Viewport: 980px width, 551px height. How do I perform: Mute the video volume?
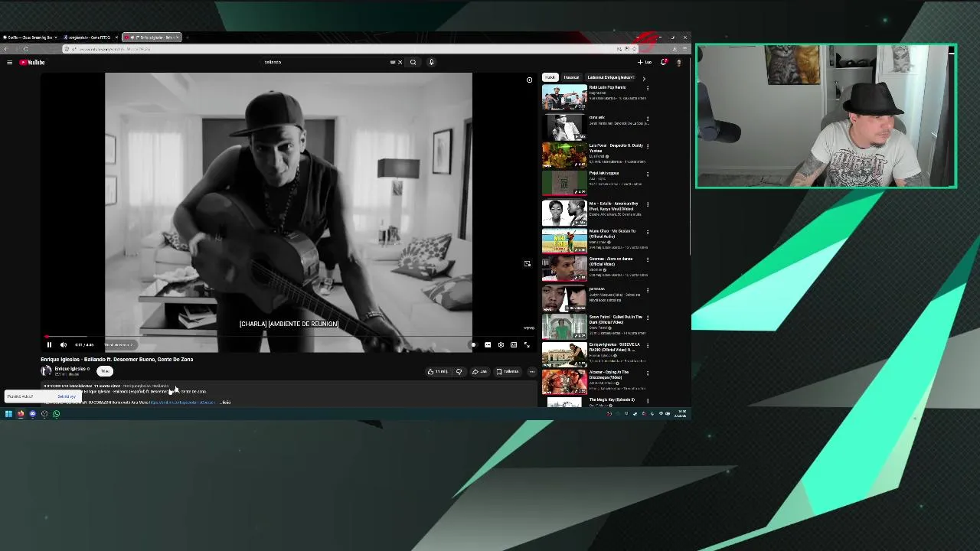[64, 345]
